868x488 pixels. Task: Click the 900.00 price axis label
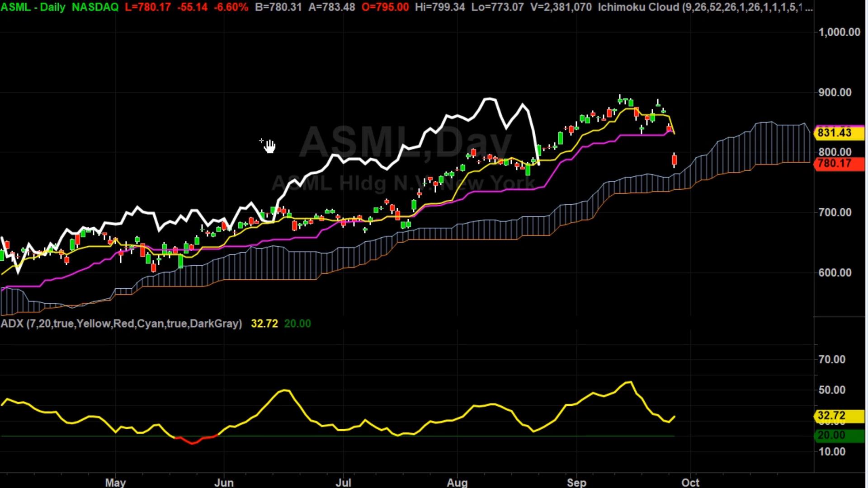[x=835, y=92]
